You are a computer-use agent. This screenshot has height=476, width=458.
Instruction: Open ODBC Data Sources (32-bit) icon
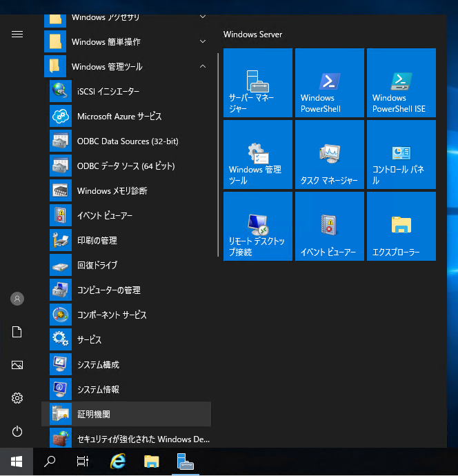point(61,141)
